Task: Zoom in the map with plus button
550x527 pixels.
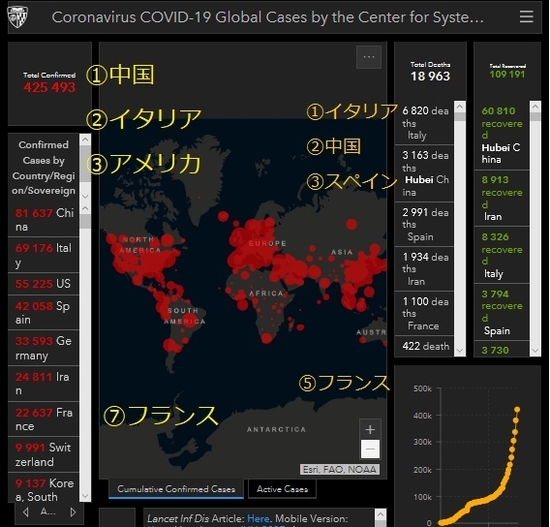Action: pyautogui.click(x=370, y=429)
